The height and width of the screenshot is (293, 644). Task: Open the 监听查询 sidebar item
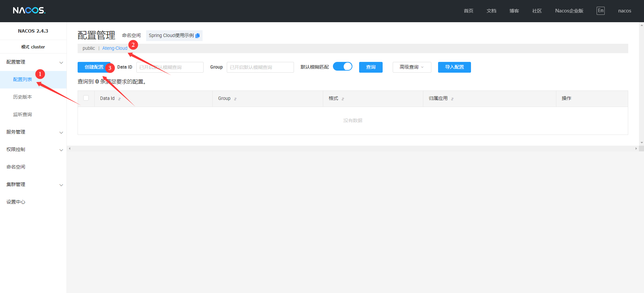[x=23, y=115]
